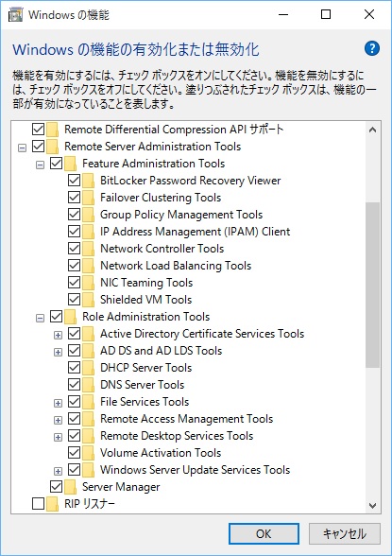Uncheck BitLocker Password Recovery Viewer
This screenshot has height=556, width=392.
pos(74,181)
